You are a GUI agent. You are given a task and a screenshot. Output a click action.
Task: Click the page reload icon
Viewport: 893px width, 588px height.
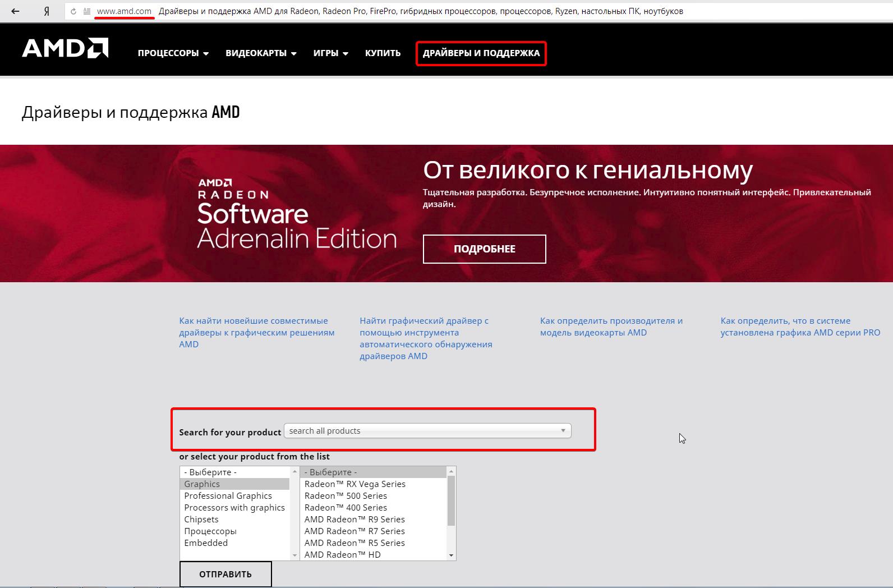tap(73, 11)
